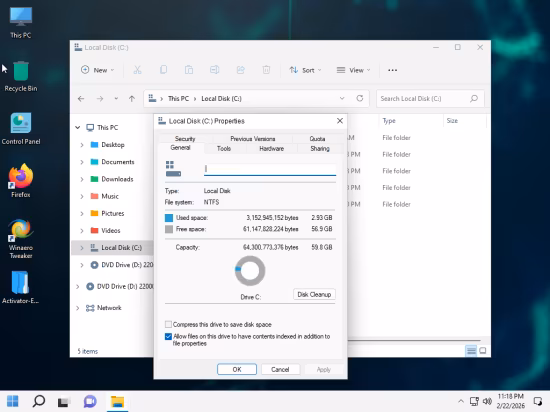Switch to details view icon in status bar
The image size is (550, 412).
pos(471,350)
